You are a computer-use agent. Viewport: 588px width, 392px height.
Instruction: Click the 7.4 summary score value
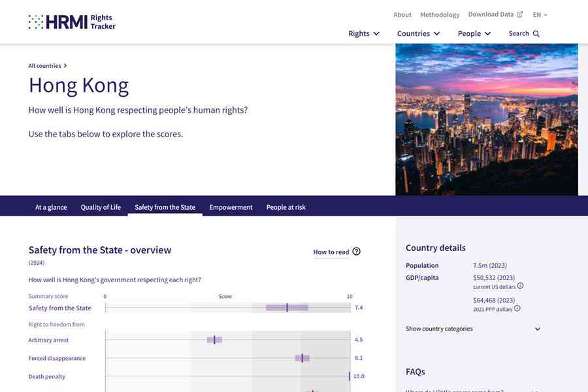pos(359,308)
